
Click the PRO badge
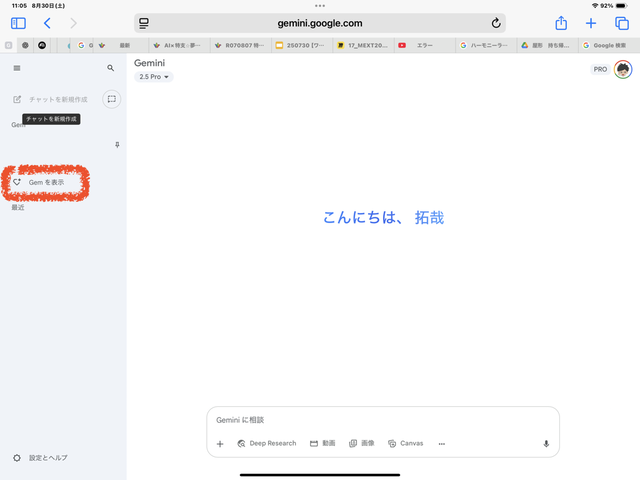click(600, 69)
